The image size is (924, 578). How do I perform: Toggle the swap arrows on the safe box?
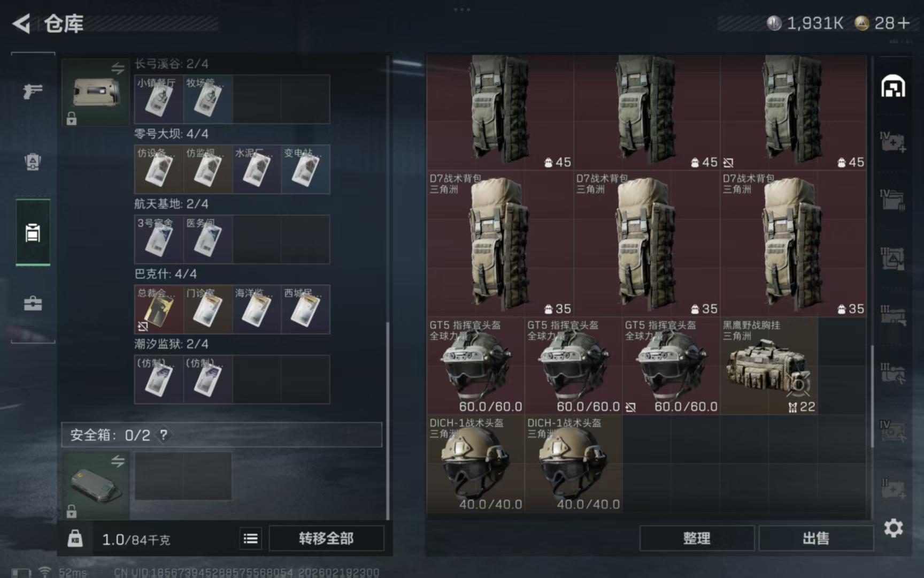(118, 461)
